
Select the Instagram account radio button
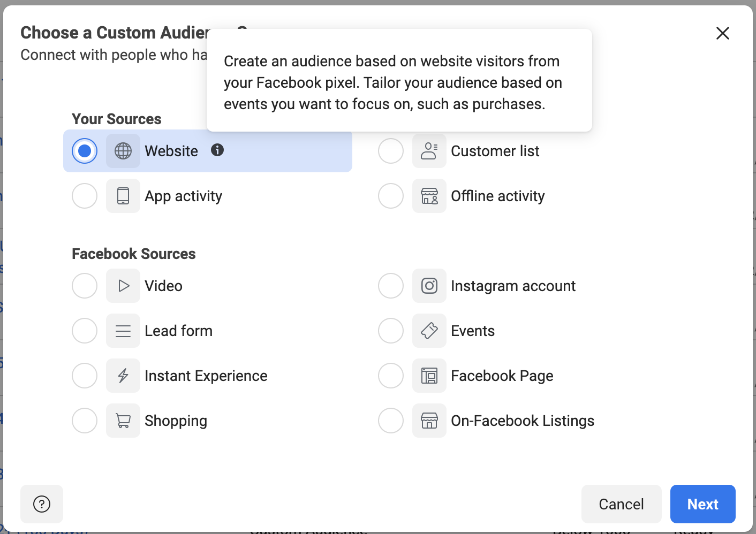coord(391,286)
